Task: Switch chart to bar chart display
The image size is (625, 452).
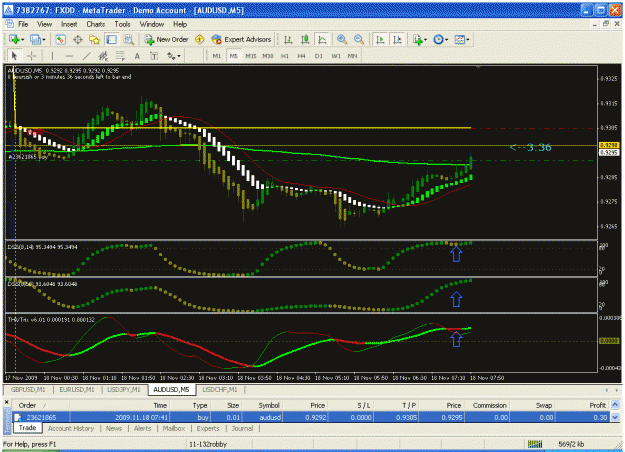Action: click(x=288, y=39)
